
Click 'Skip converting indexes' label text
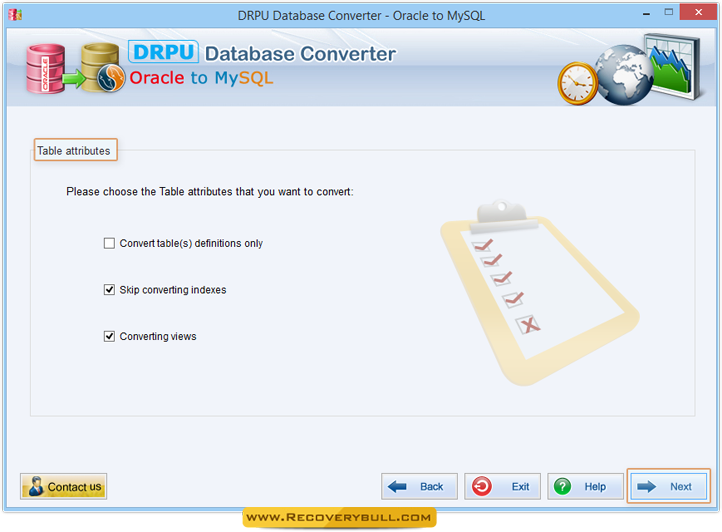(173, 290)
